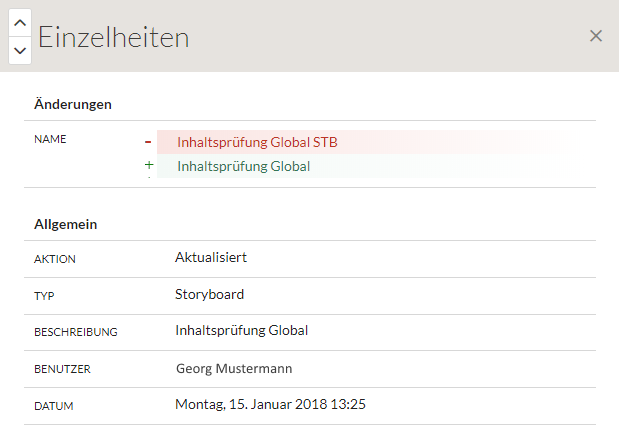The image size is (619, 428).
Task: Click the 'Aktualisiert' action value
Action: [211, 258]
